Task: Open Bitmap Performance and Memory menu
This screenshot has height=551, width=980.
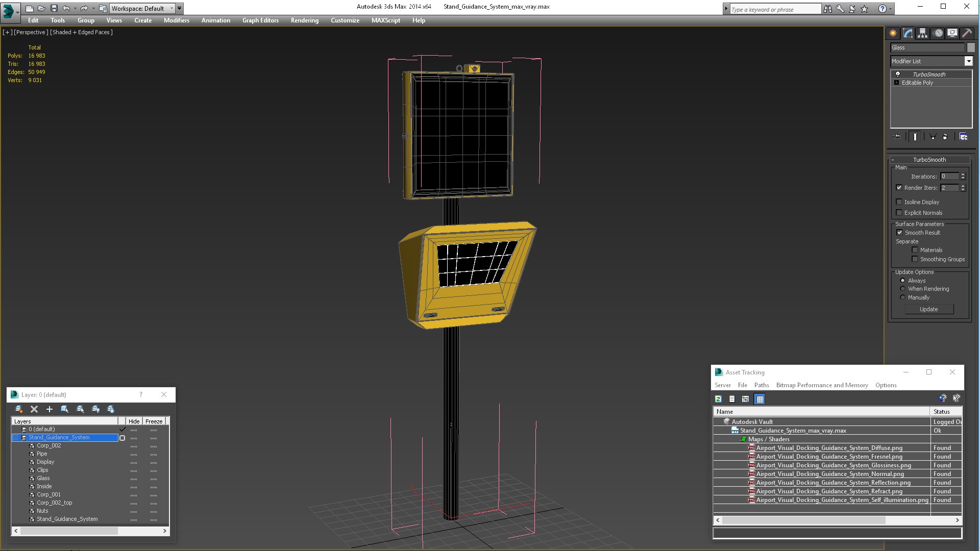Action: [822, 385]
